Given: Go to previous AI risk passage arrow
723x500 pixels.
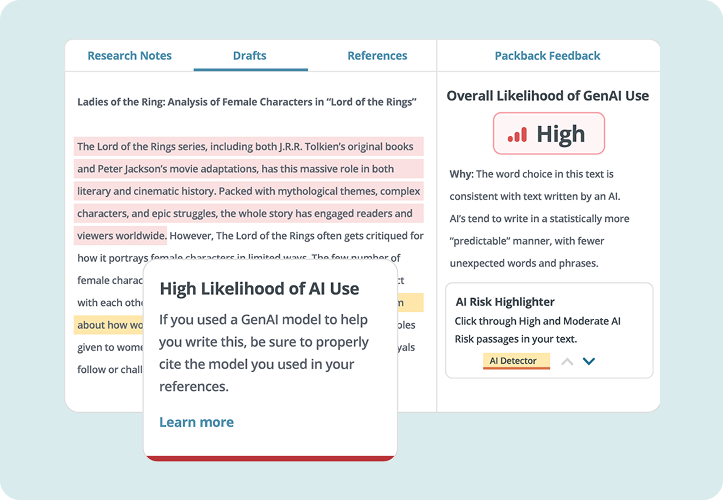Looking at the screenshot, I should click(x=567, y=361).
